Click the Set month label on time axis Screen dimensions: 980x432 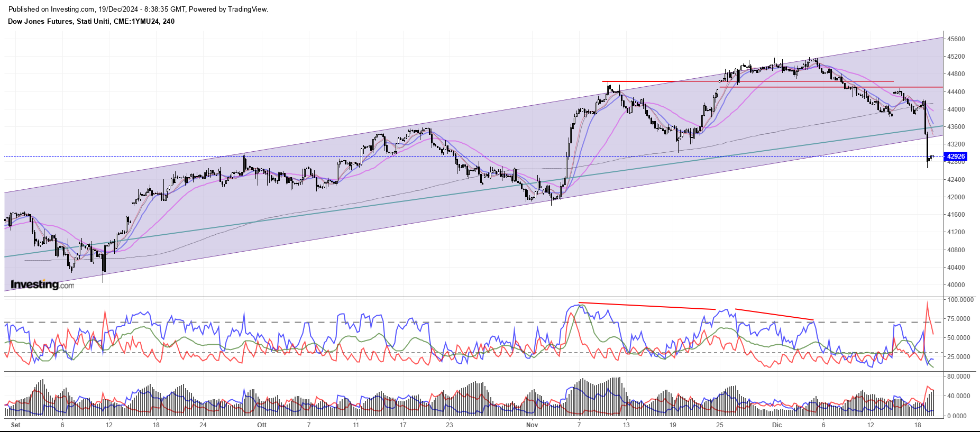pyautogui.click(x=15, y=425)
